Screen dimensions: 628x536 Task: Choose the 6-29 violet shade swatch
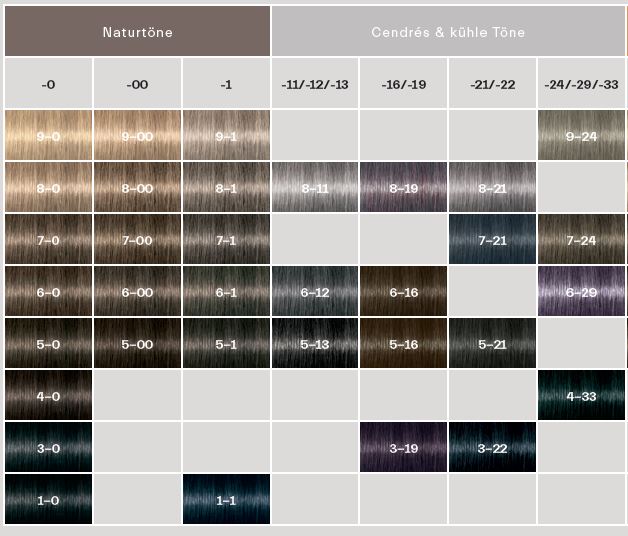pyautogui.click(x=581, y=291)
